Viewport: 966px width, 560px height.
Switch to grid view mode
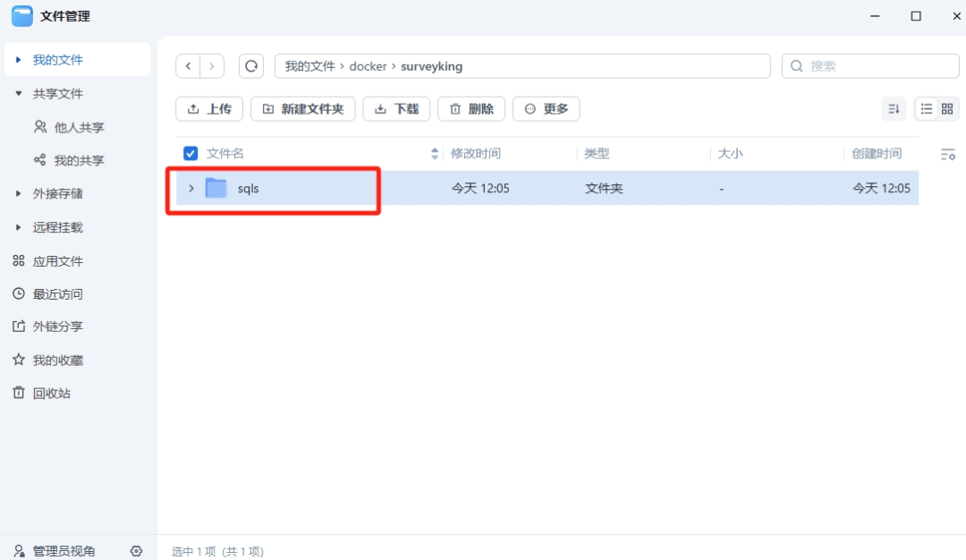tap(947, 109)
